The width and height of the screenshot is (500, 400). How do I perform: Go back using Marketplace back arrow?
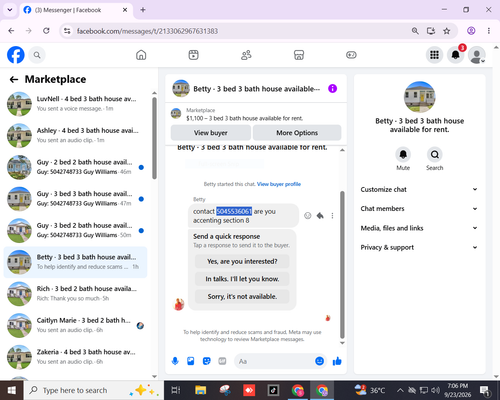[14, 79]
